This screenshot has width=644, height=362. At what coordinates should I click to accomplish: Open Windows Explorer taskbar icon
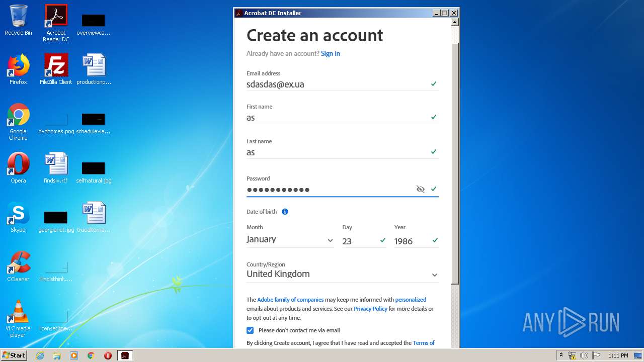click(57, 355)
